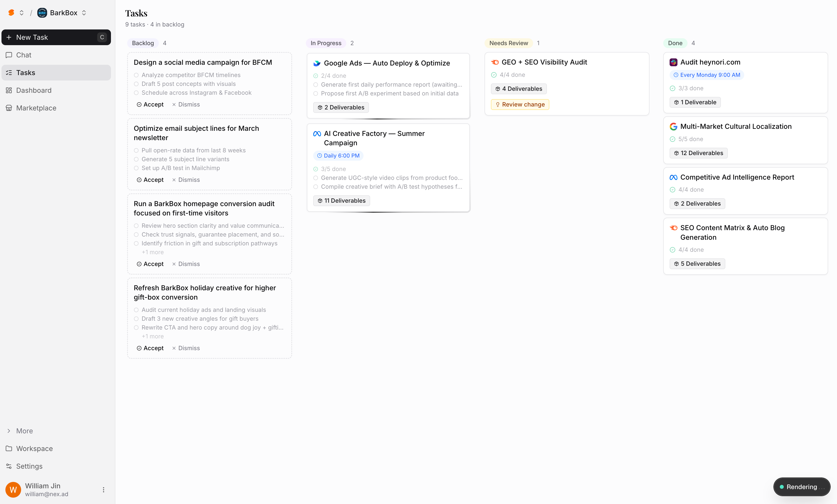Click the Google Ads logo icon
The image size is (837, 504).
pos(317,63)
